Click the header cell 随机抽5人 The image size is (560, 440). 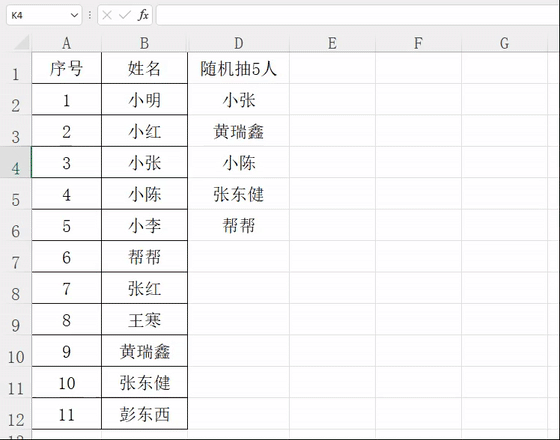(239, 68)
